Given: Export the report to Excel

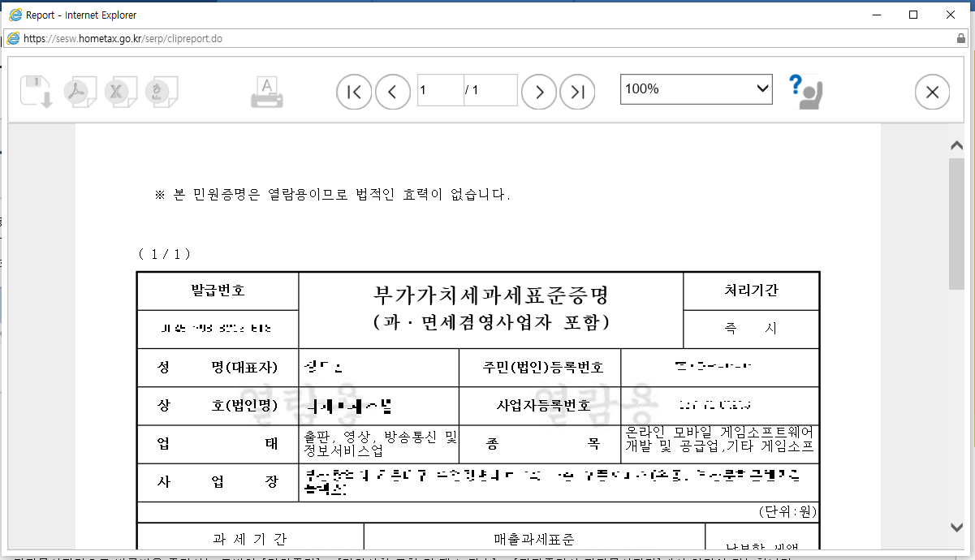Looking at the screenshot, I should 122,92.
